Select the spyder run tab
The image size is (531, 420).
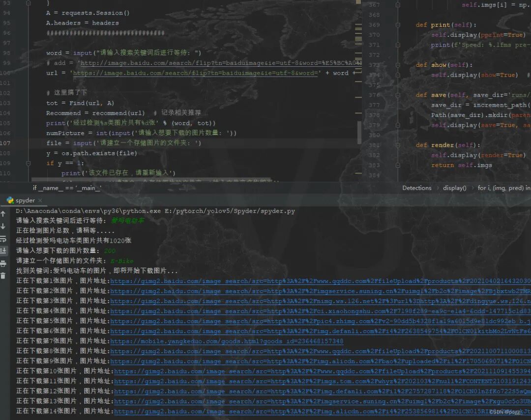pos(25,200)
